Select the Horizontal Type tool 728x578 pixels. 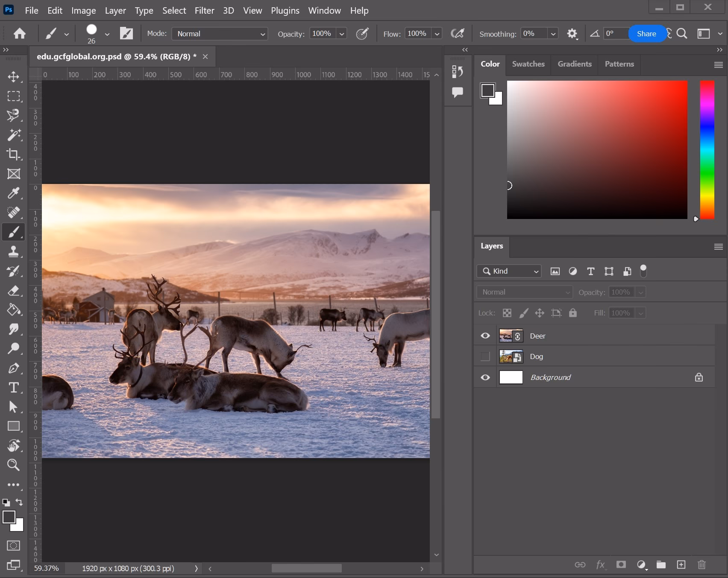(14, 388)
